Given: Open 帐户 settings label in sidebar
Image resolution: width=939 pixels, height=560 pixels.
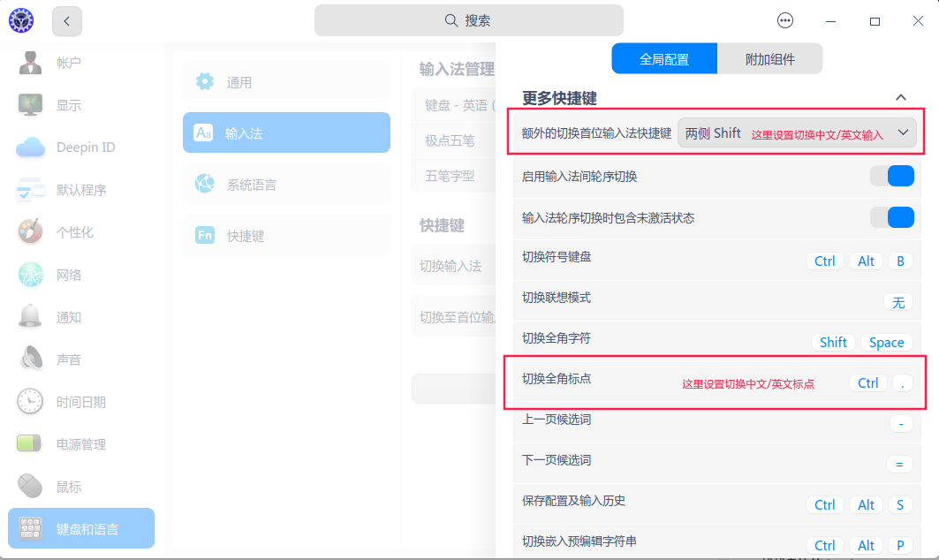Looking at the screenshot, I should 69,63.
